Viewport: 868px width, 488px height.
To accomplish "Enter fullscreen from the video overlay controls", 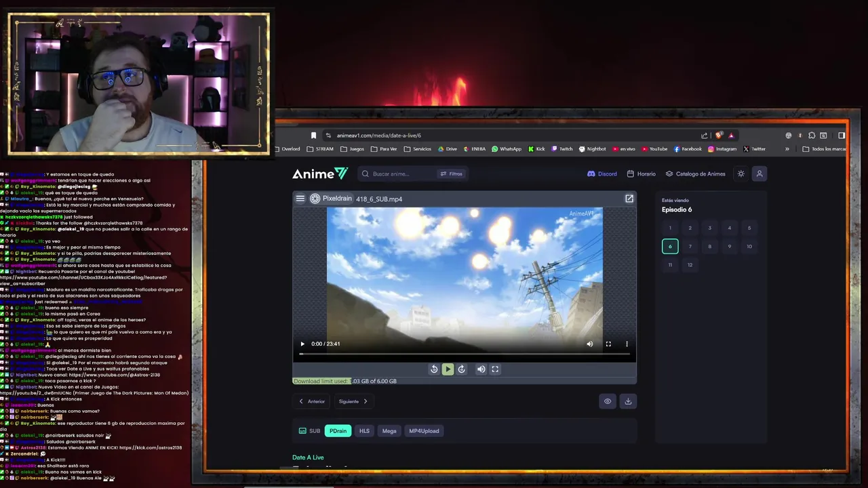I will pyautogui.click(x=608, y=344).
